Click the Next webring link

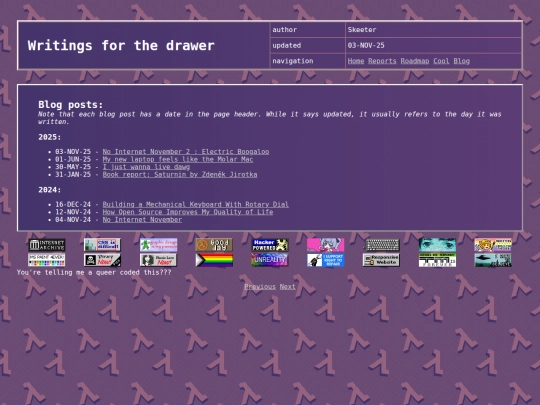(288, 287)
